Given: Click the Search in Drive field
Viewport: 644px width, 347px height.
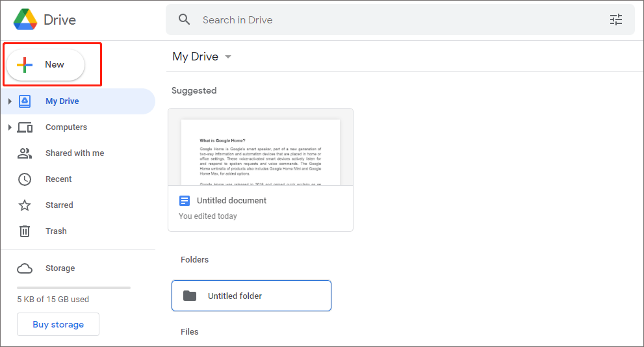Looking at the screenshot, I should pos(400,19).
